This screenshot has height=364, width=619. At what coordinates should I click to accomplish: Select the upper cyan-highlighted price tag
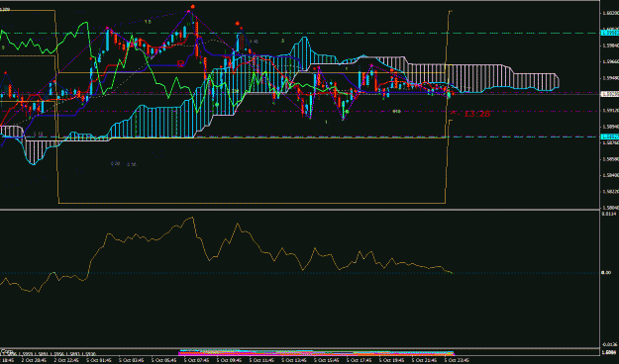(609, 33)
